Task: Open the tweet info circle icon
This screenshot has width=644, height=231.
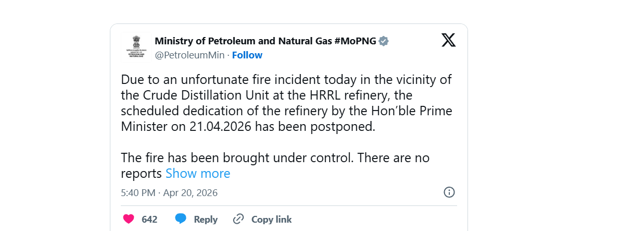Action: coord(449,192)
